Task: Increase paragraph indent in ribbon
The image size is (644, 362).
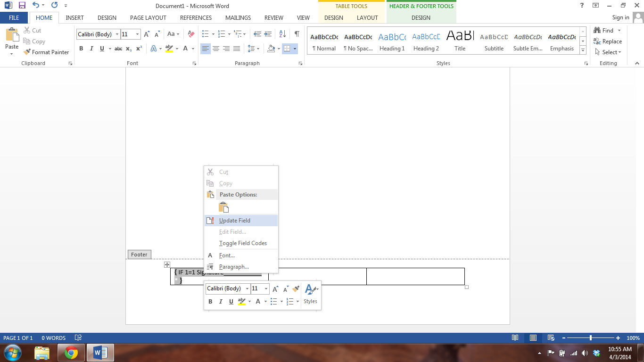Action: pos(268,34)
